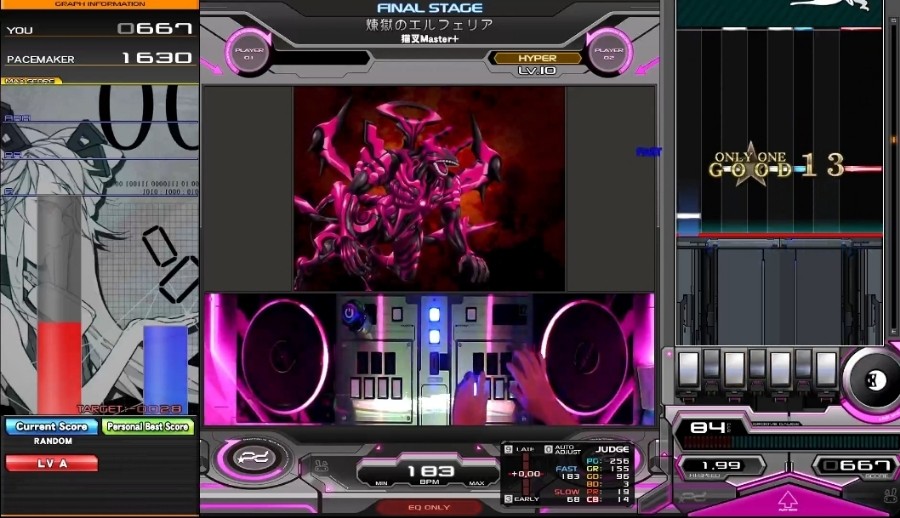
Task: Click the rabbit icon beside the score counter
Action: tap(890, 494)
